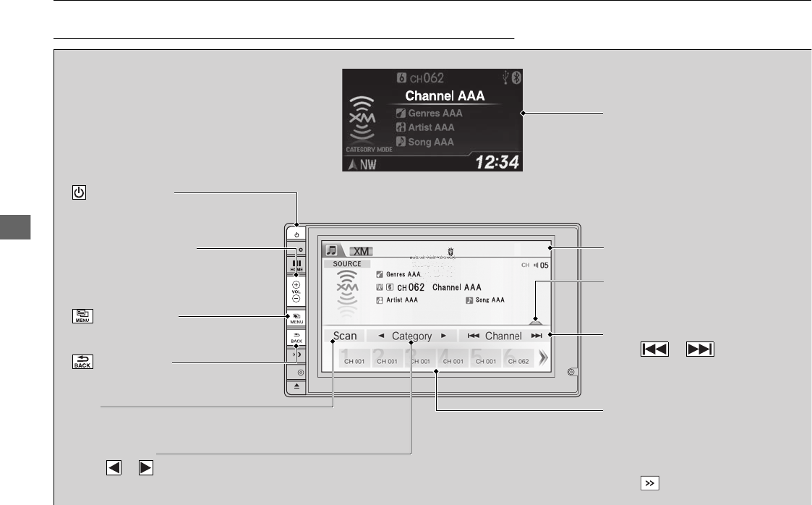Tap the MENU button on the audio unit

tap(296, 318)
